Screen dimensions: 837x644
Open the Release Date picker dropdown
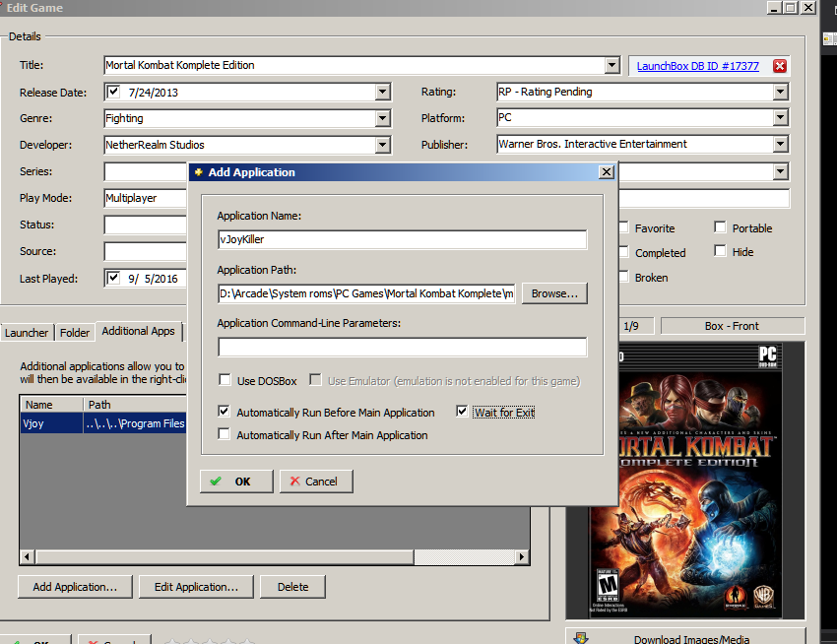(x=383, y=92)
